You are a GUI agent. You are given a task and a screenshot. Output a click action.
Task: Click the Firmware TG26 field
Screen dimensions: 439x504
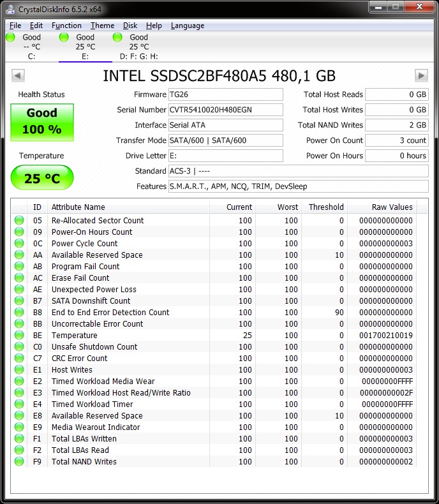pyautogui.click(x=225, y=94)
